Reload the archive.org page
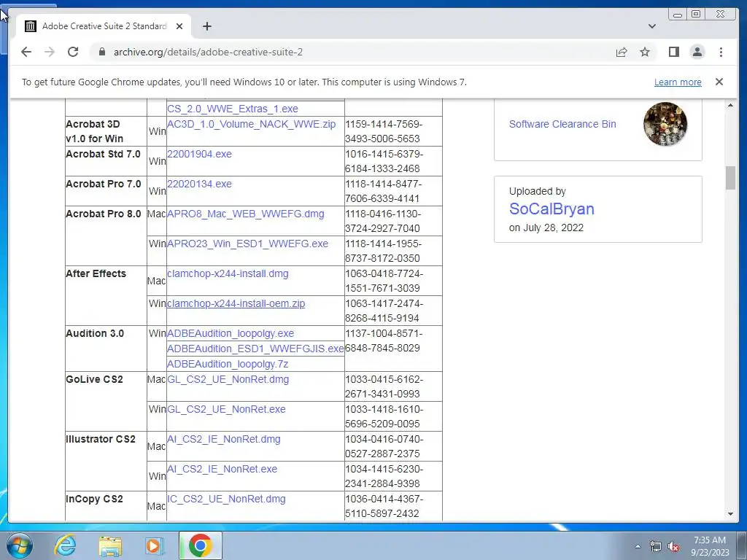 tap(73, 52)
